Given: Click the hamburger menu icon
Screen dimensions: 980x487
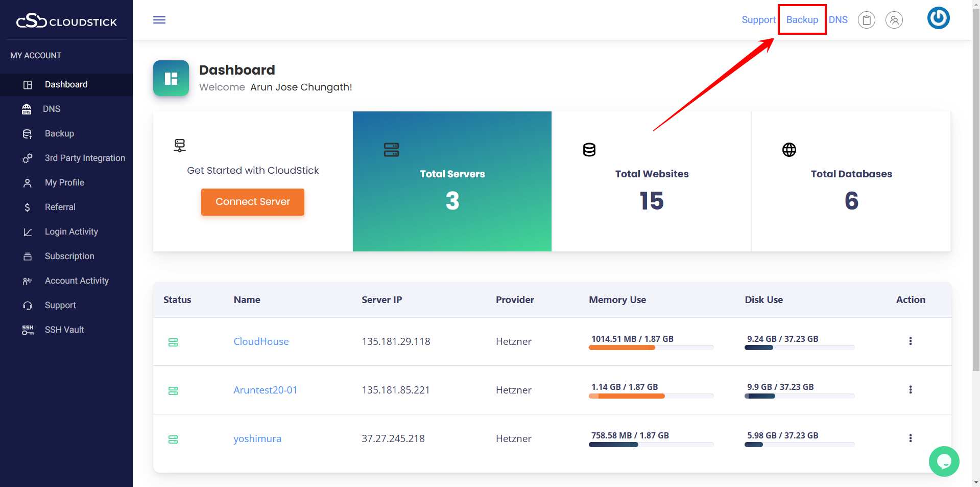Looking at the screenshot, I should [159, 20].
